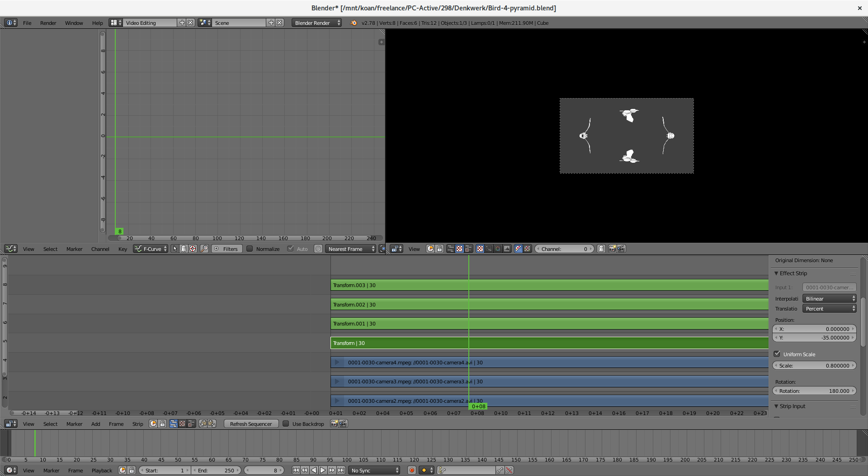
Task: Select Histogram display mode icon
Action: click(x=507, y=249)
